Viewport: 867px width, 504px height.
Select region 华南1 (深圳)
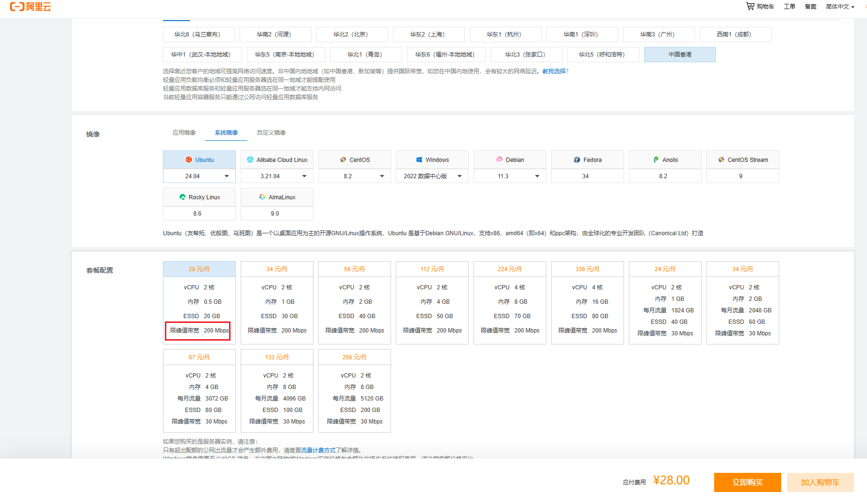click(x=582, y=34)
